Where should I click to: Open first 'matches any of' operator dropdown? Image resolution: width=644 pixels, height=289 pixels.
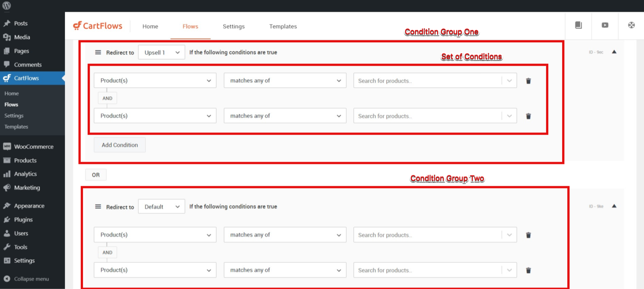pyautogui.click(x=285, y=80)
